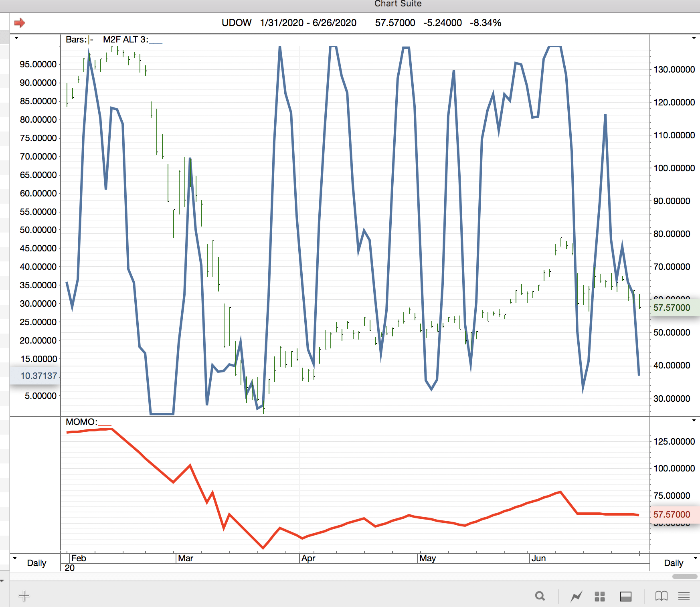The width and height of the screenshot is (700, 607).
Task: Click the Apr marker on the date axis
Action: 308,558
